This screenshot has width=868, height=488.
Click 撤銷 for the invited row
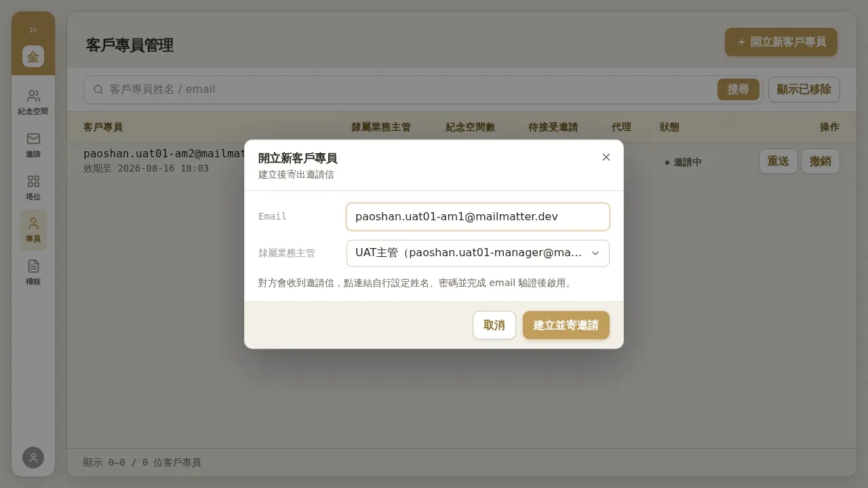(x=821, y=161)
